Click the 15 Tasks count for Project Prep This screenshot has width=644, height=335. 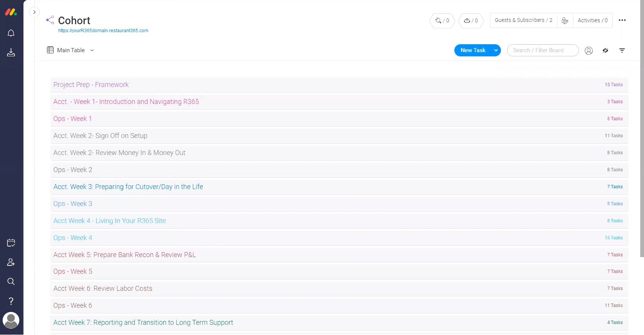[613, 85]
